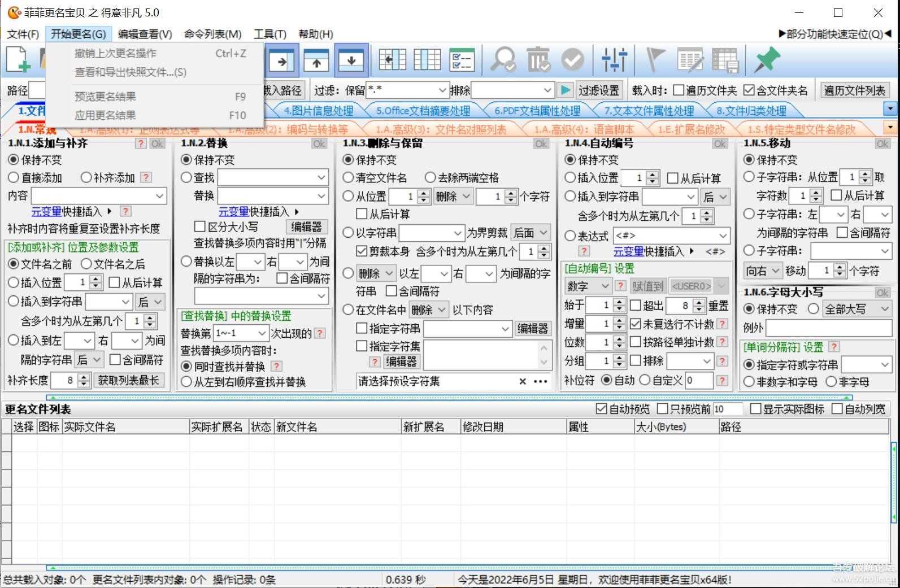Click the panel right-arrow layout icon
The image size is (900, 588).
pos(282,60)
